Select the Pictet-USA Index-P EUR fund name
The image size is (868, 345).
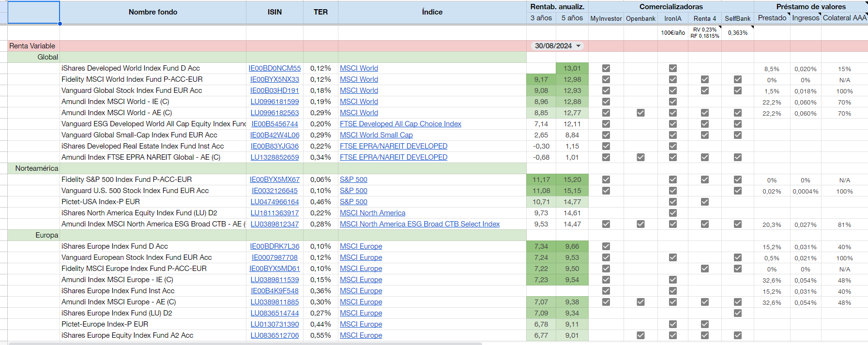(101, 202)
